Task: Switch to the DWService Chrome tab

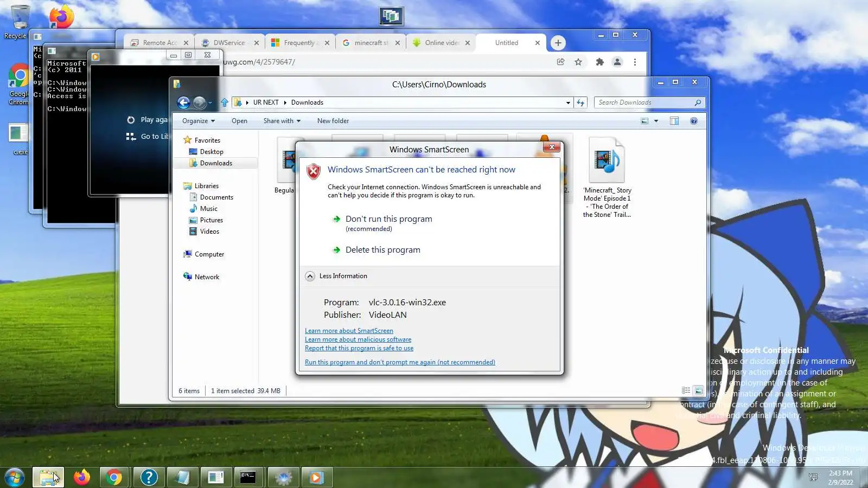Action: click(x=229, y=43)
